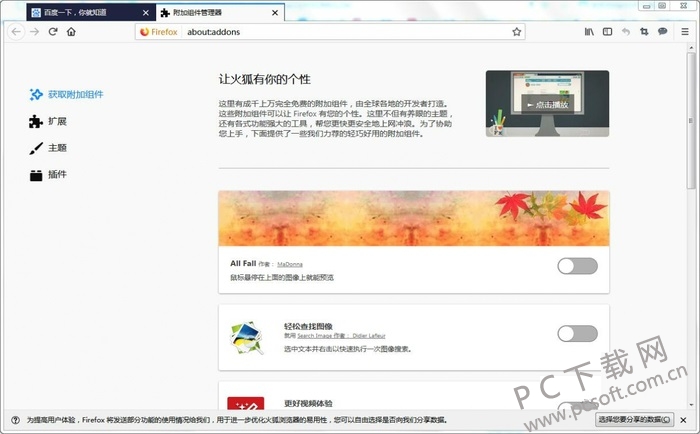Click the undo arrow toolbar icon
Screen dimensions: 700x434
pyautogui.click(x=625, y=32)
